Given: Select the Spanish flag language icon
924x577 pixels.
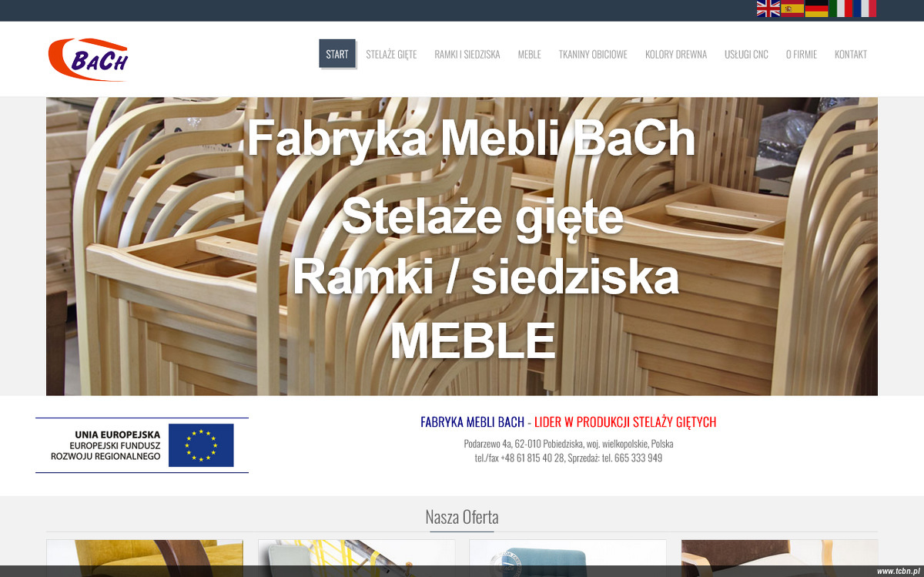Looking at the screenshot, I should click(x=792, y=8).
